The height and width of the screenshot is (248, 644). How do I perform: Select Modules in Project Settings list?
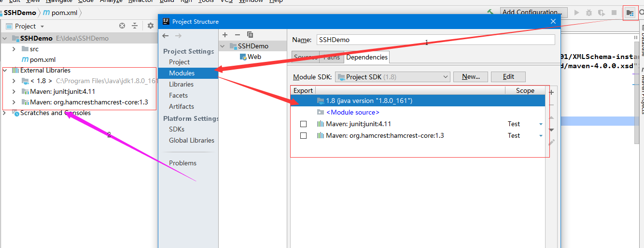pos(182,73)
